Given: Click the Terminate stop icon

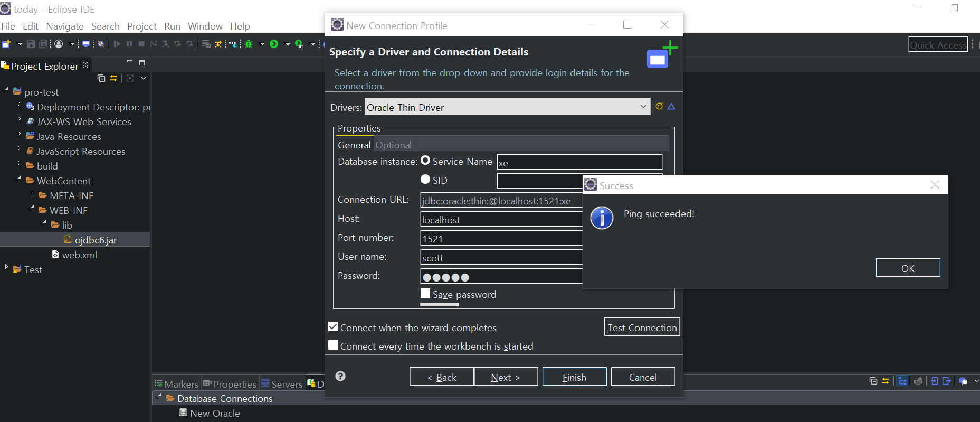Looking at the screenshot, I should pos(141,44).
